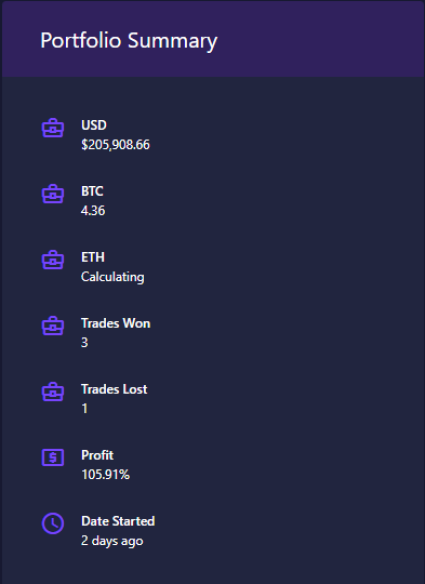425x584 pixels.
Task: Click the briefcase icon beside BTC
Action: tap(53, 194)
